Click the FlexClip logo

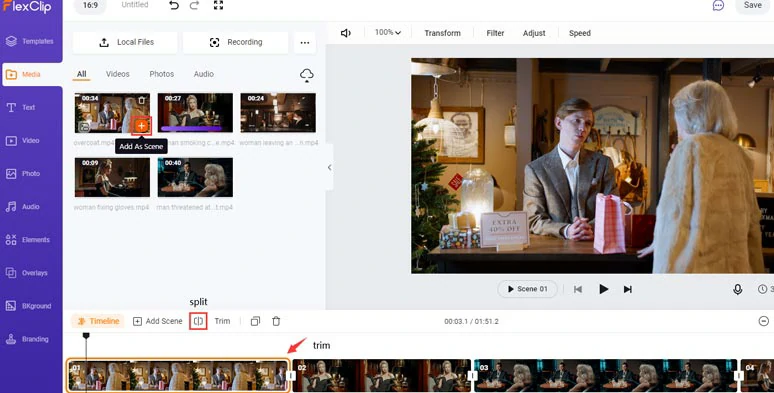(x=28, y=6)
